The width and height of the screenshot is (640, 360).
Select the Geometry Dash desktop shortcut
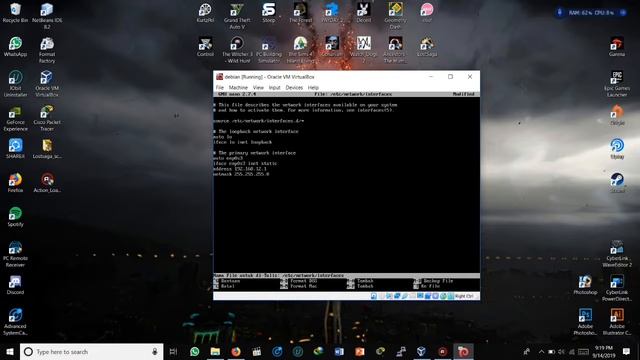[x=395, y=16]
